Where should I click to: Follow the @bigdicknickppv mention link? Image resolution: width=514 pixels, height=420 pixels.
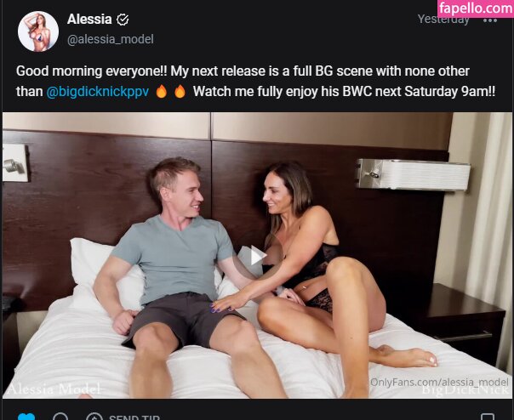point(97,92)
